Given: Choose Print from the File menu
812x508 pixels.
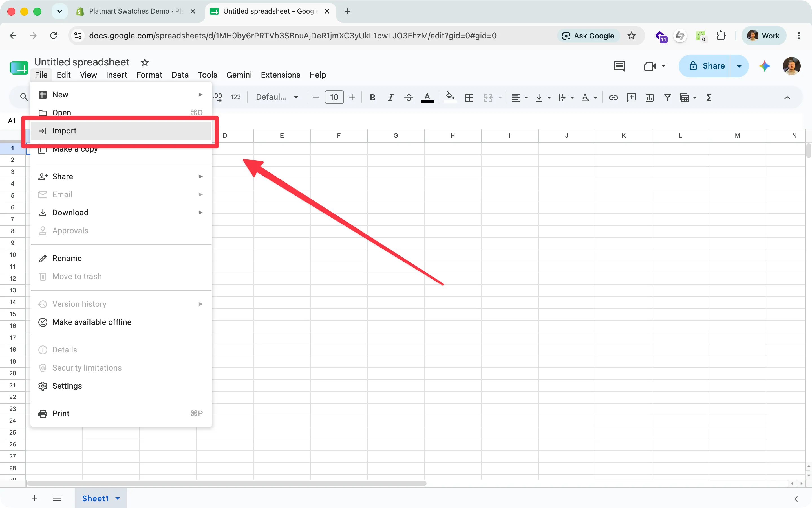Looking at the screenshot, I should point(121,413).
